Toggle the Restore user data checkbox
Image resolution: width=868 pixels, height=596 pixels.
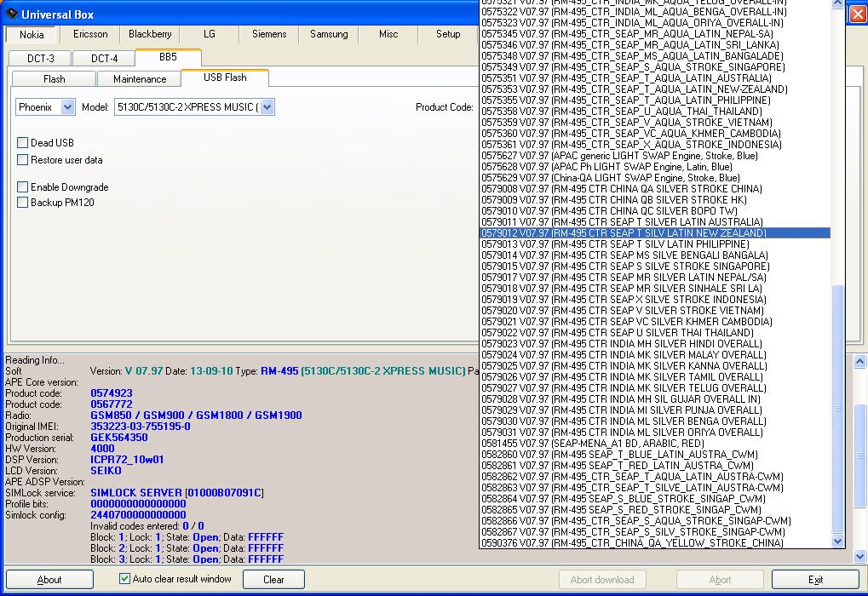click(x=23, y=160)
